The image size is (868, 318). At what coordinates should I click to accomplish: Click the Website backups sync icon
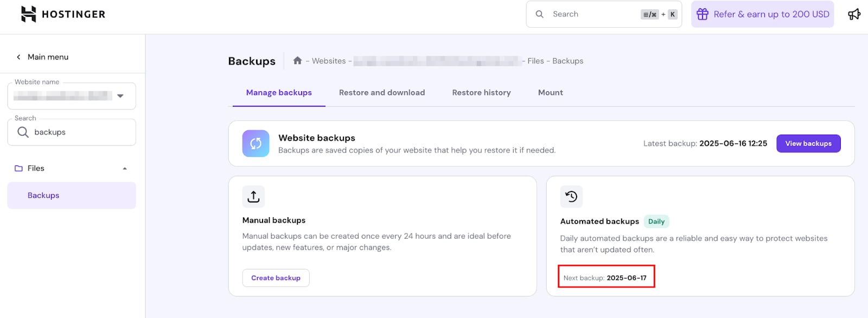[x=256, y=143]
